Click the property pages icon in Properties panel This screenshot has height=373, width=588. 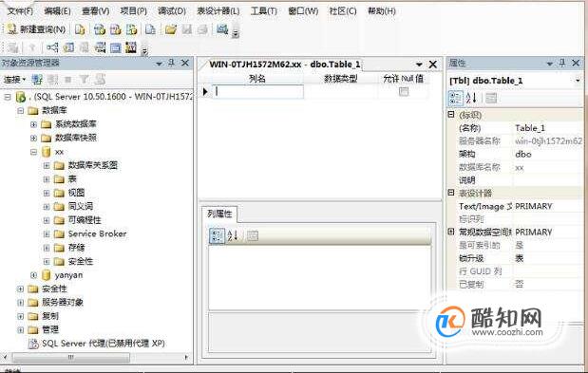(x=491, y=98)
